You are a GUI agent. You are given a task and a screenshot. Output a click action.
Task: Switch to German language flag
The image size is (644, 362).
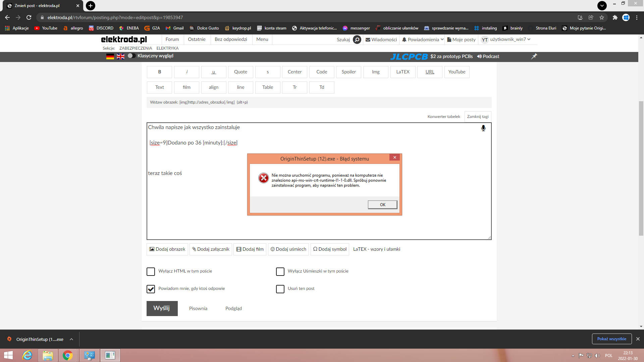(x=110, y=56)
